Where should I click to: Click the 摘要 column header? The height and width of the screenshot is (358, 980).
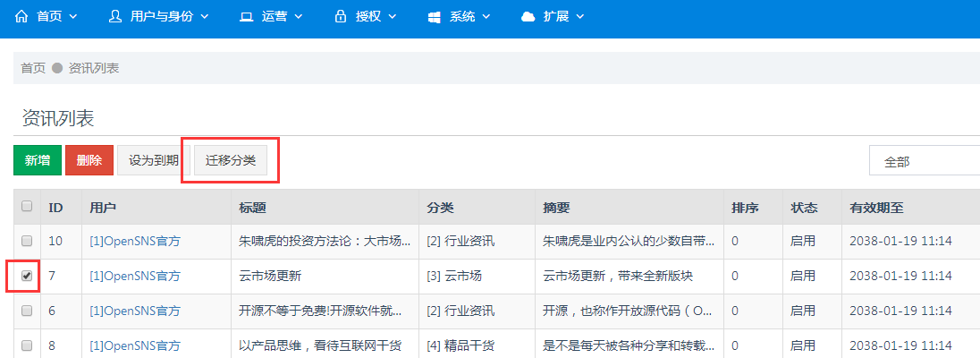point(556,208)
